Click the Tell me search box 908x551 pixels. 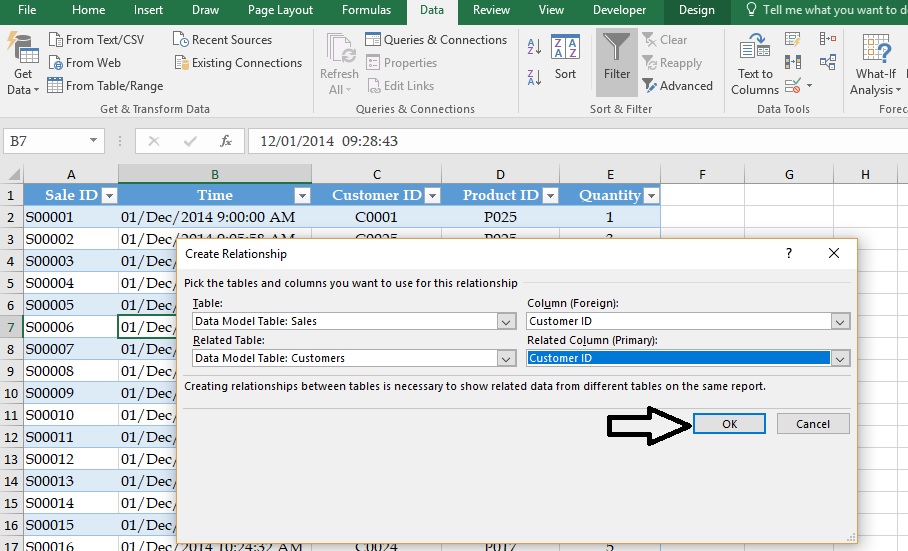[825, 10]
